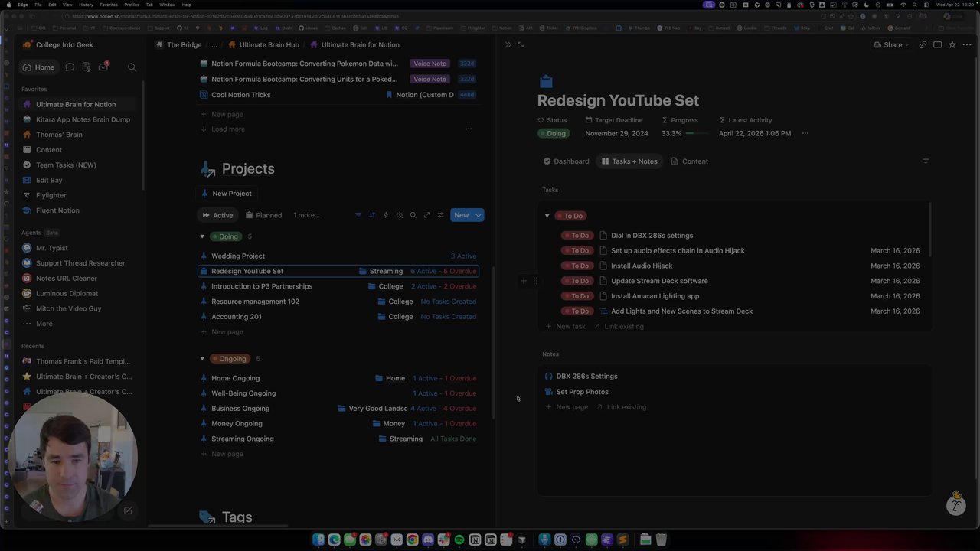The width and height of the screenshot is (980, 551).
Task: Open the breadcrumb ellipsis after The Bridge
Action: click(x=214, y=44)
